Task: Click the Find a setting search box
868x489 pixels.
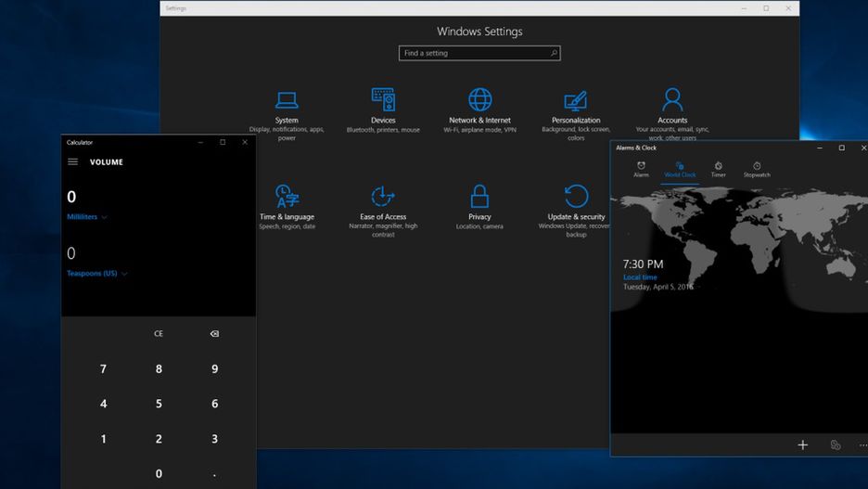Action: (479, 53)
